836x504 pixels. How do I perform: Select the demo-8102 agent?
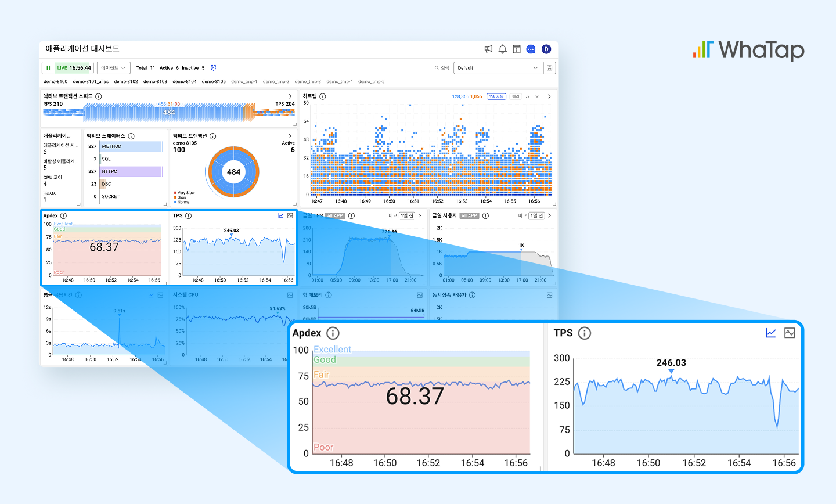[126, 82]
